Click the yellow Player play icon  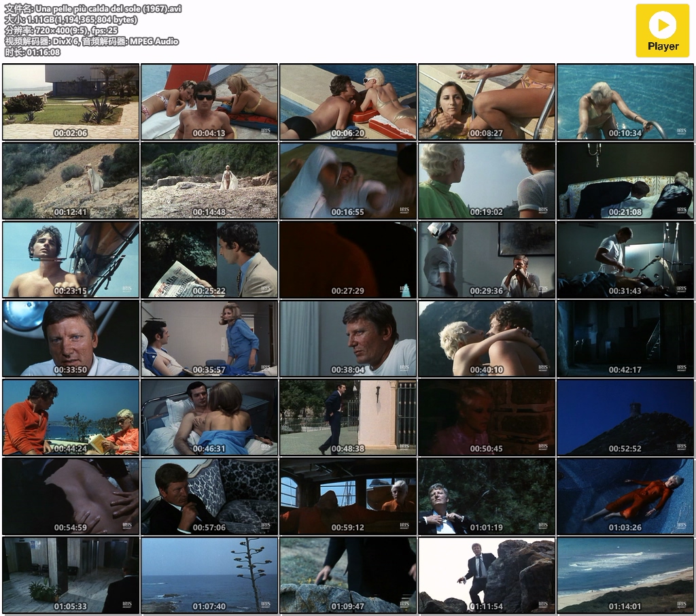pos(662,24)
